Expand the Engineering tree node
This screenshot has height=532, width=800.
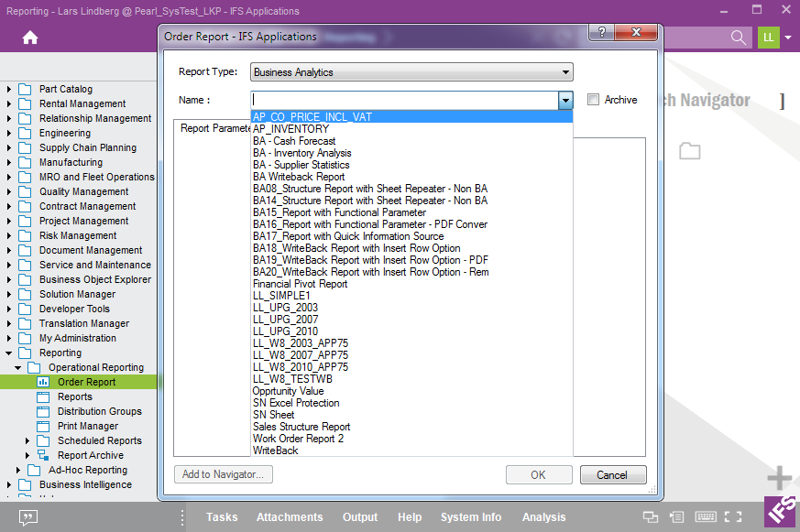[8, 133]
